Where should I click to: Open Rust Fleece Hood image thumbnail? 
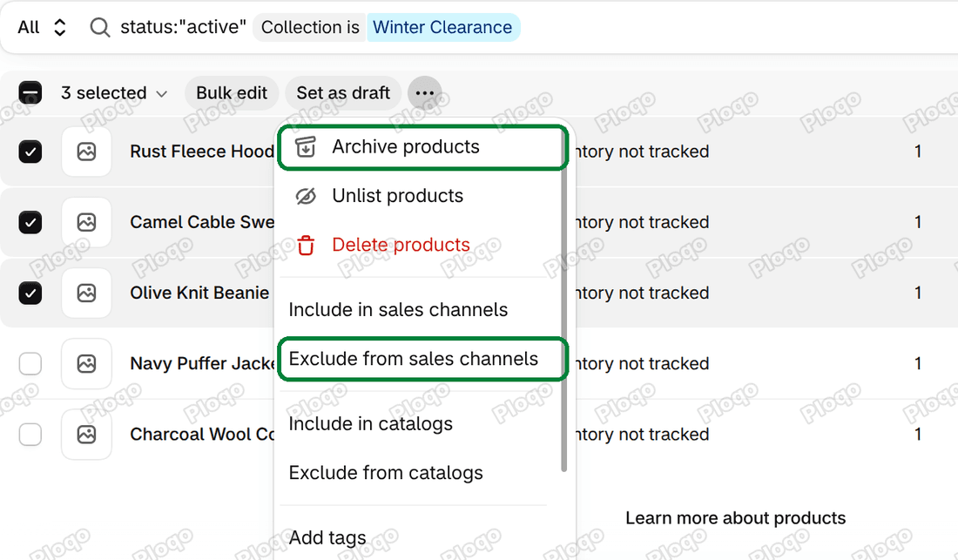point(87,152)
